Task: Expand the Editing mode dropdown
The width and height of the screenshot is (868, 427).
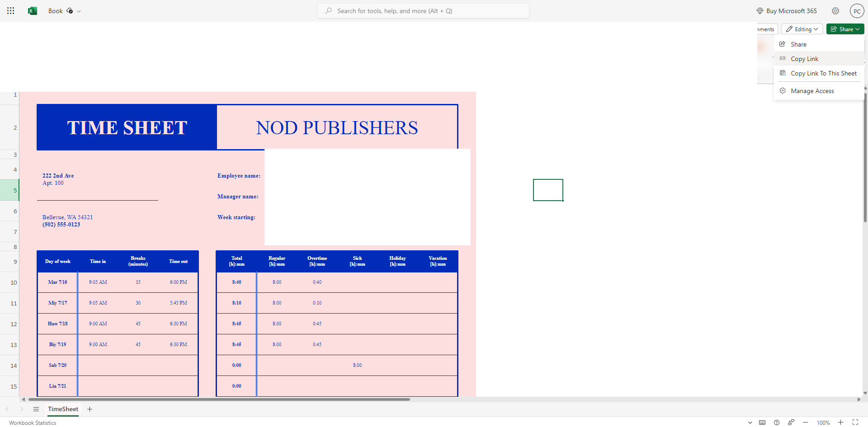Action: (802, 29)
